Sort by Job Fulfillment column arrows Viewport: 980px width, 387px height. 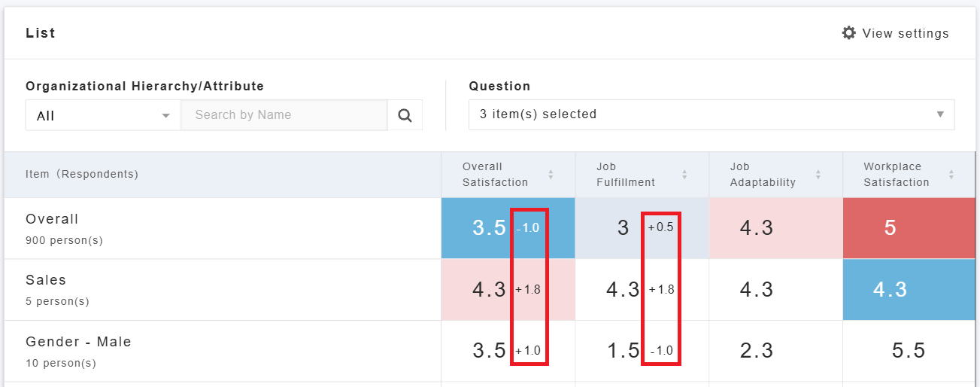[684, 175]
